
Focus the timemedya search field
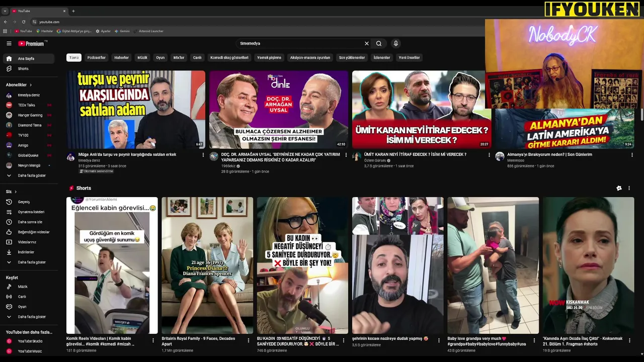[x=300, y=44]
